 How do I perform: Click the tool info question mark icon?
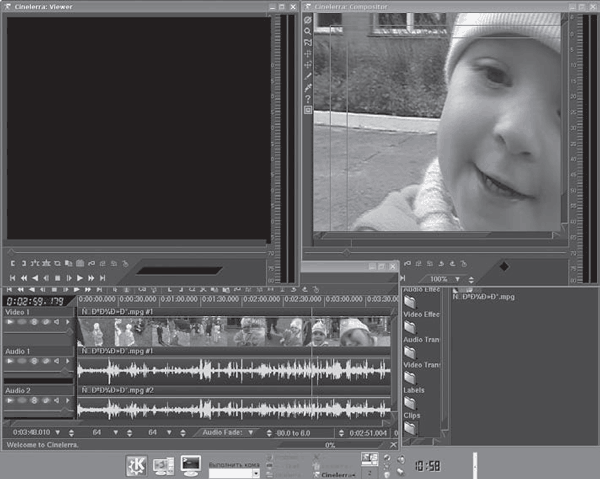tap(308, 98)
